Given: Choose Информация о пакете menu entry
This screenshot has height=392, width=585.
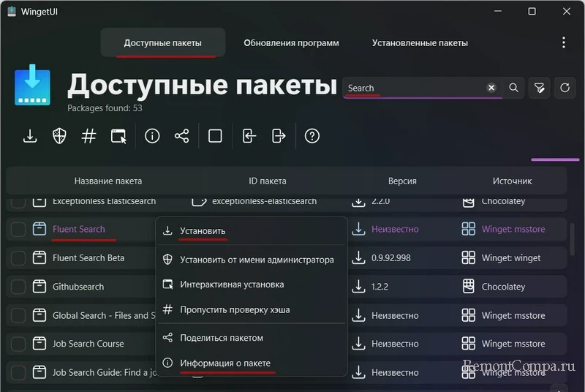Looking at the screenshot, I should point(225,363).
